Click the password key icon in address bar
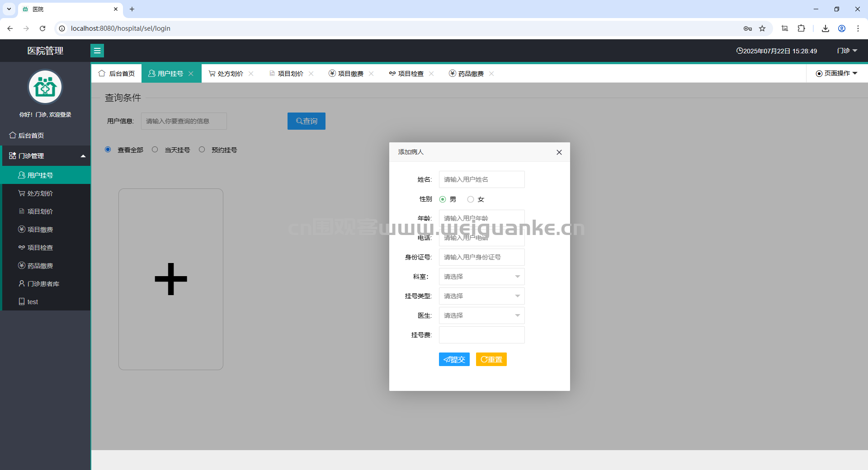The width and height of the screenshot is (868, 470). click(x=748, y=28)
